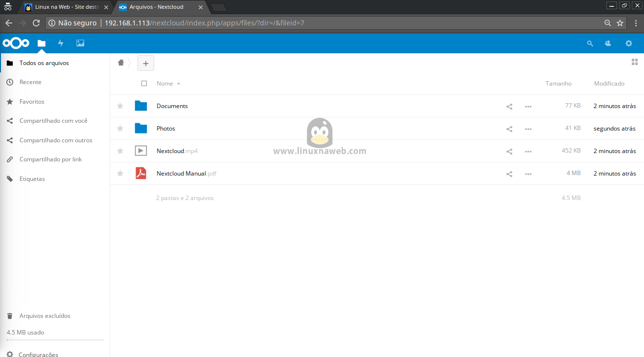Click the 452 KB size value

(x=571, y=151)
